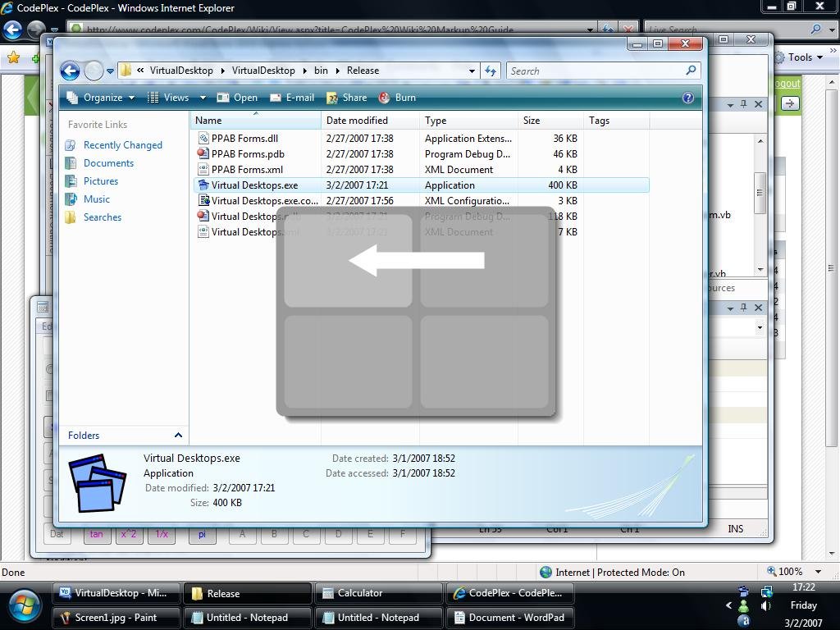Open Windows Start orb
Screen dimensions: 840x630
(25, 605)
